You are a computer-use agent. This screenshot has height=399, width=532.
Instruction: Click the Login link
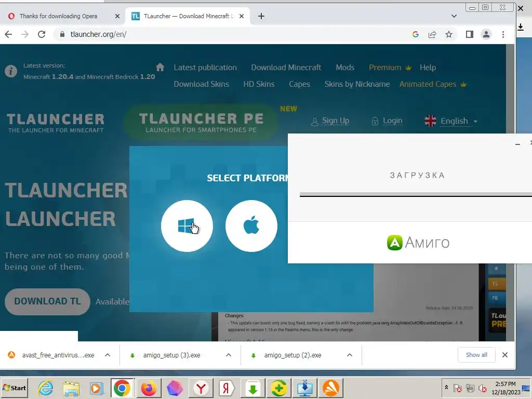(392, 121)
